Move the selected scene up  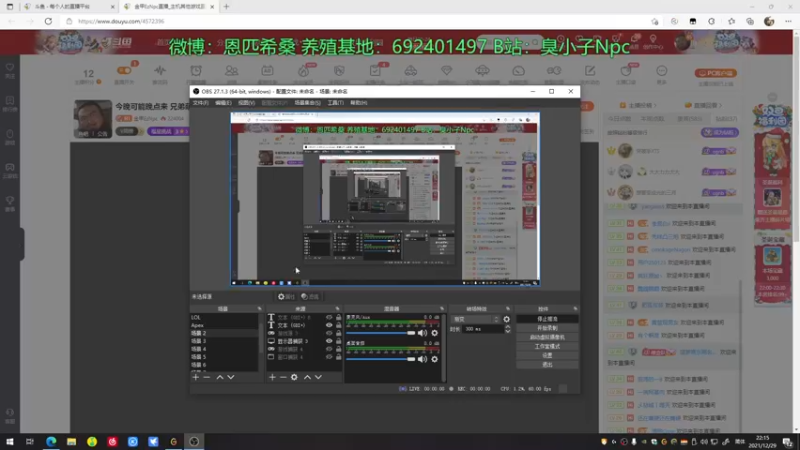coord(220,377)
